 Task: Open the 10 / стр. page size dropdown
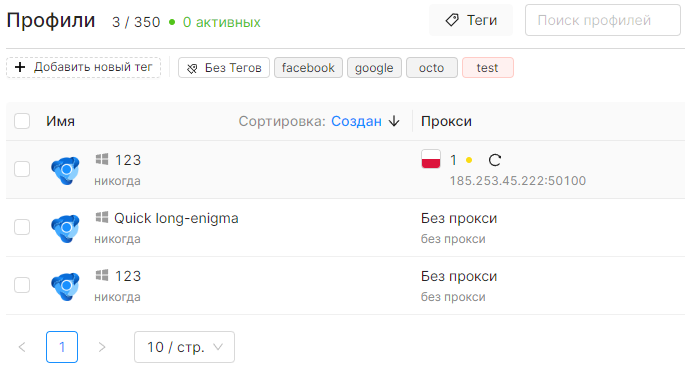point(184,347)
